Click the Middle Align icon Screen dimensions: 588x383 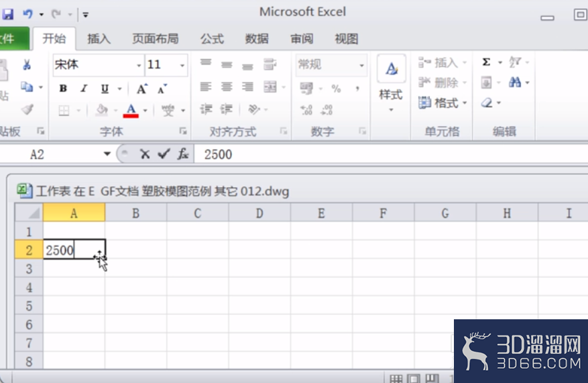pyautogui.click(x=227, y=64)
